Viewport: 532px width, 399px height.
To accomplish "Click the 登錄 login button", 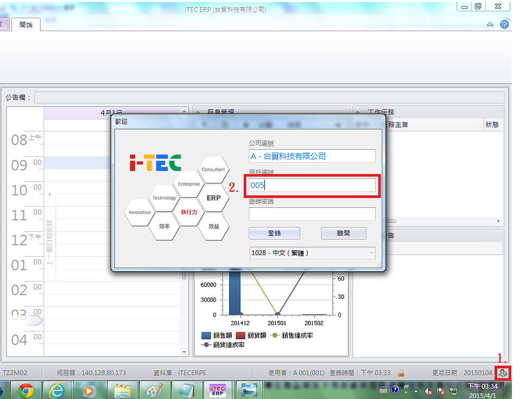I will [275, 233].
